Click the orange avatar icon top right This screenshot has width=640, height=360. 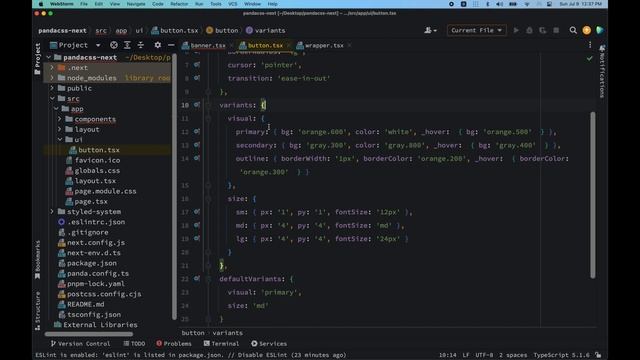pyautogui.click(x=587, y=30)
